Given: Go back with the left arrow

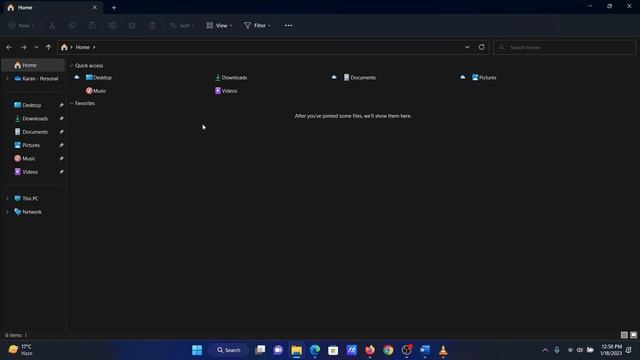Looking at the screenshot, I should (9, 47).
